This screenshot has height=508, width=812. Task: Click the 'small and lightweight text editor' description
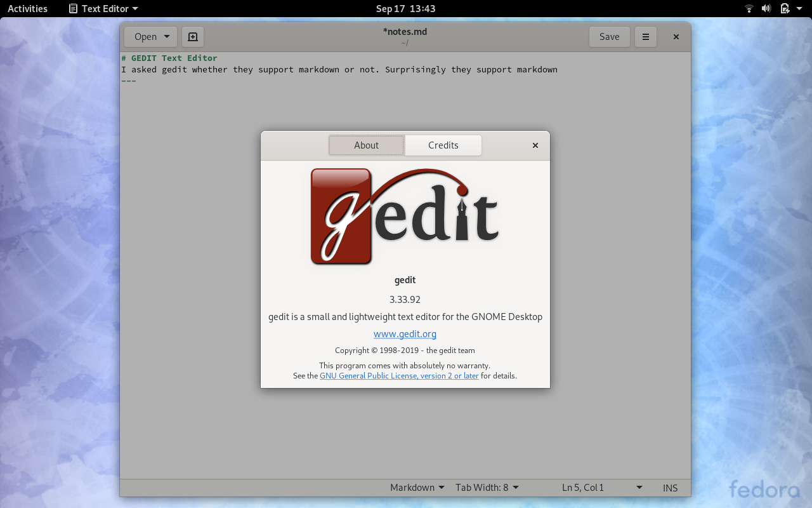click(405, 316)
